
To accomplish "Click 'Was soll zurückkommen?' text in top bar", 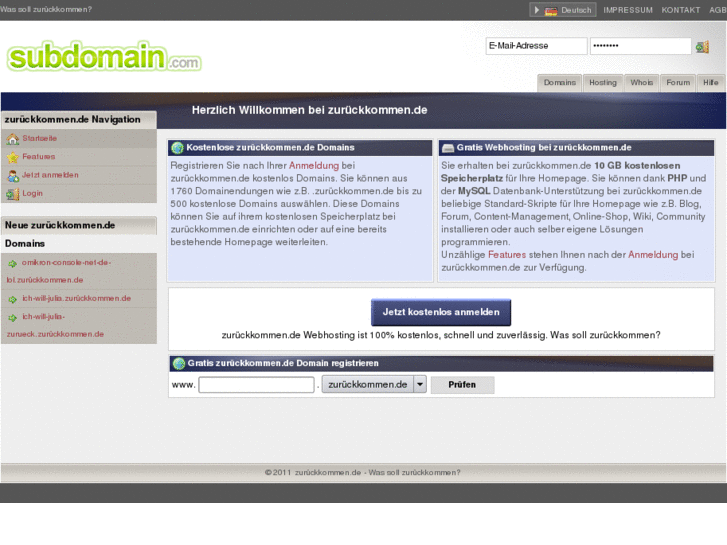I will click(x=46, y=9).
